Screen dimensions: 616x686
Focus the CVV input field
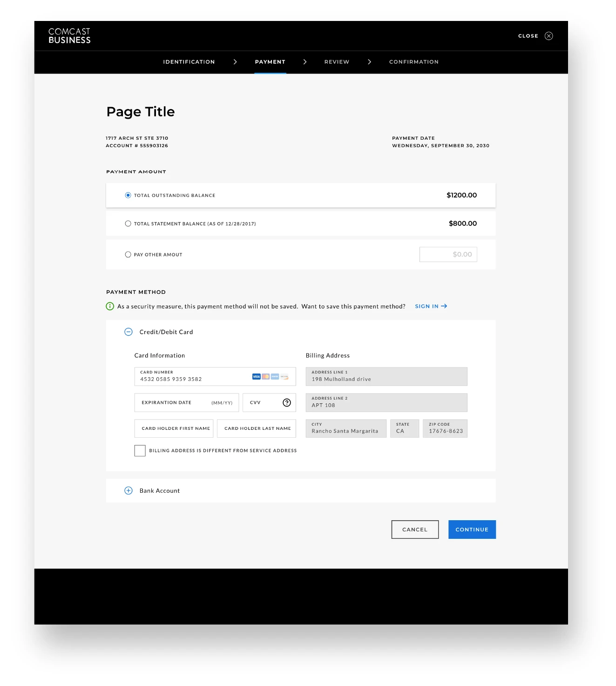[269, 403]
